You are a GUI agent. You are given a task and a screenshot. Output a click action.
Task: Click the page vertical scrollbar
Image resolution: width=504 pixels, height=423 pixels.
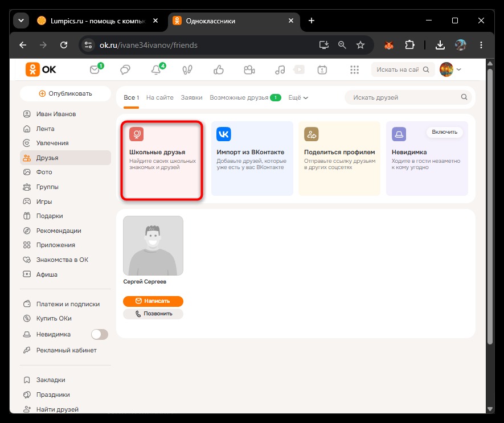coord(490,206)
